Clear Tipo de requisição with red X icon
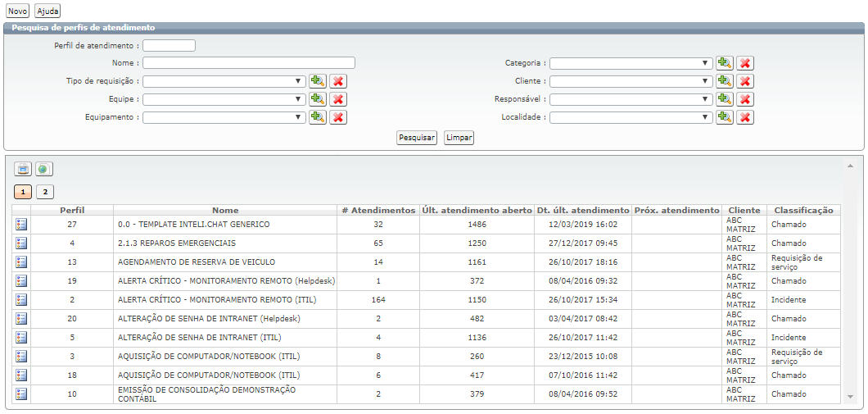Image resolution: width=868 pixels, height=414 pixels. pyautogui.click(x=338, y=81)
